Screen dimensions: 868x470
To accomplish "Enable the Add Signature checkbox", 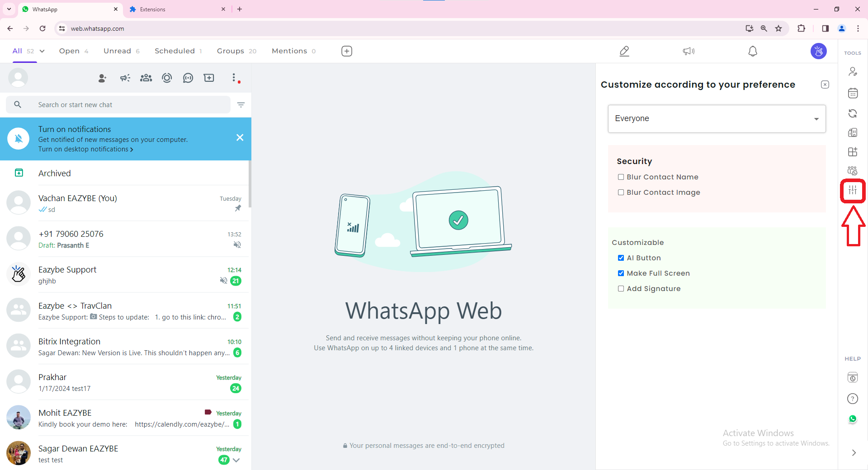I will (621, 289).
